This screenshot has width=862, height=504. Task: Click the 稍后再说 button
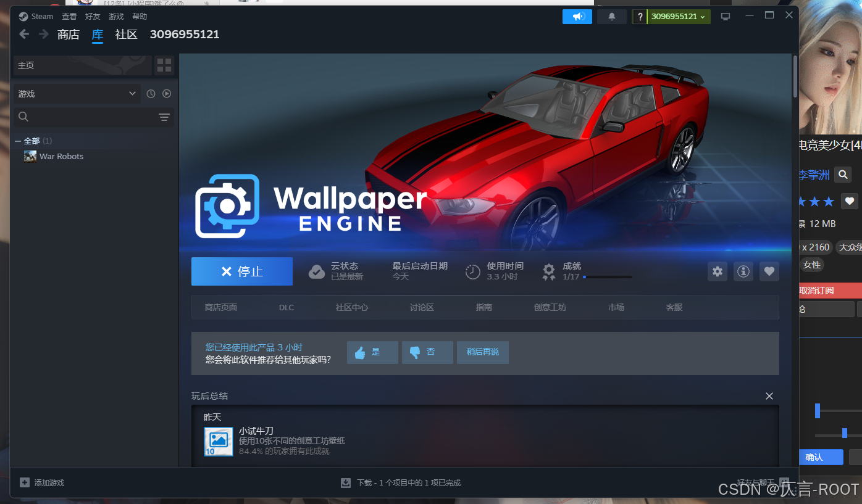(x=483, y=352)
